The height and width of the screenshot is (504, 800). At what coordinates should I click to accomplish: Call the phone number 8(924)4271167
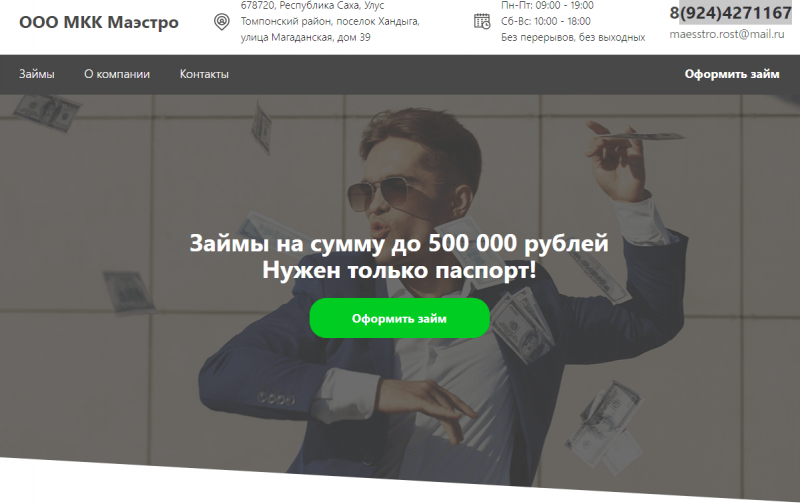click(x=730, y=13)
